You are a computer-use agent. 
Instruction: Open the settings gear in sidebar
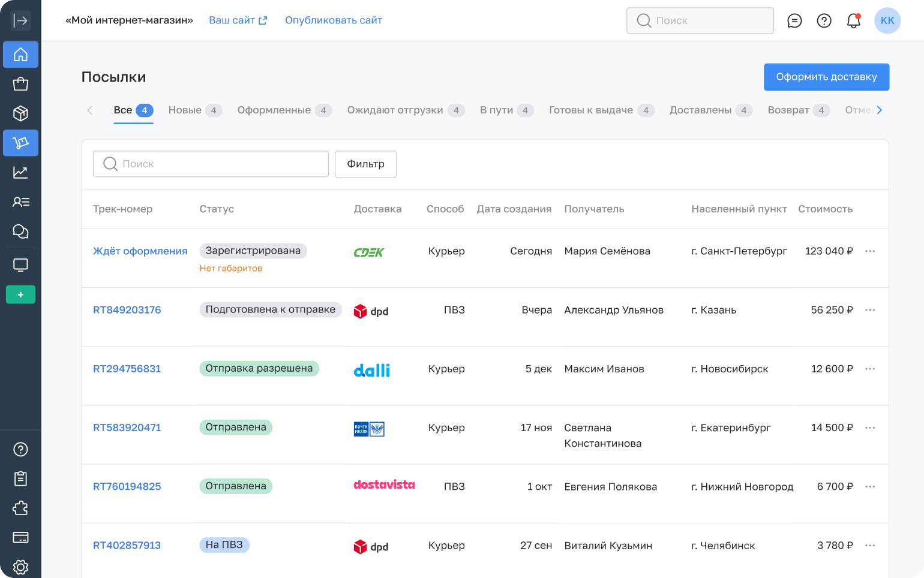(20, 567)
